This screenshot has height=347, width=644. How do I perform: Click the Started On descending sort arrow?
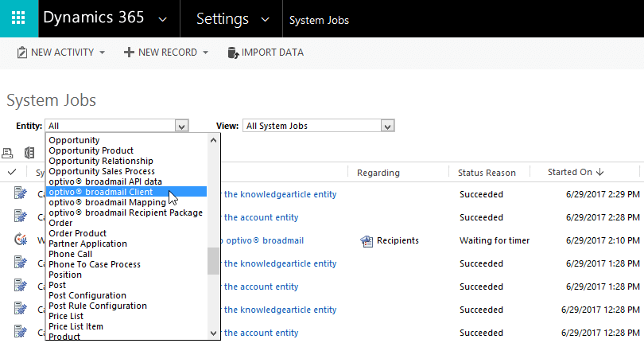coord(599,172)
